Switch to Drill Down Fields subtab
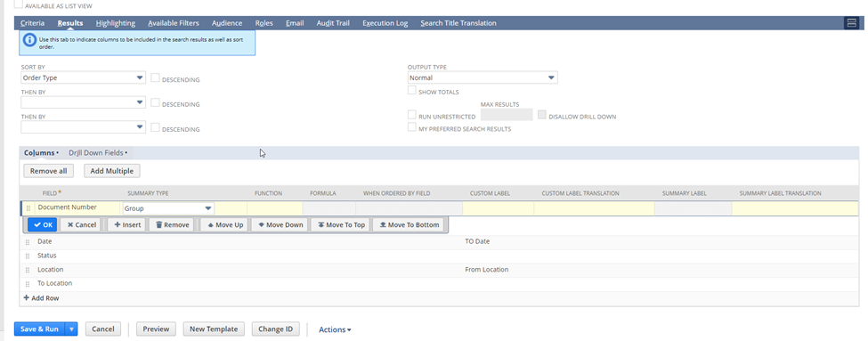The height and width of the screenshot is (341, 868). [97, 153]
